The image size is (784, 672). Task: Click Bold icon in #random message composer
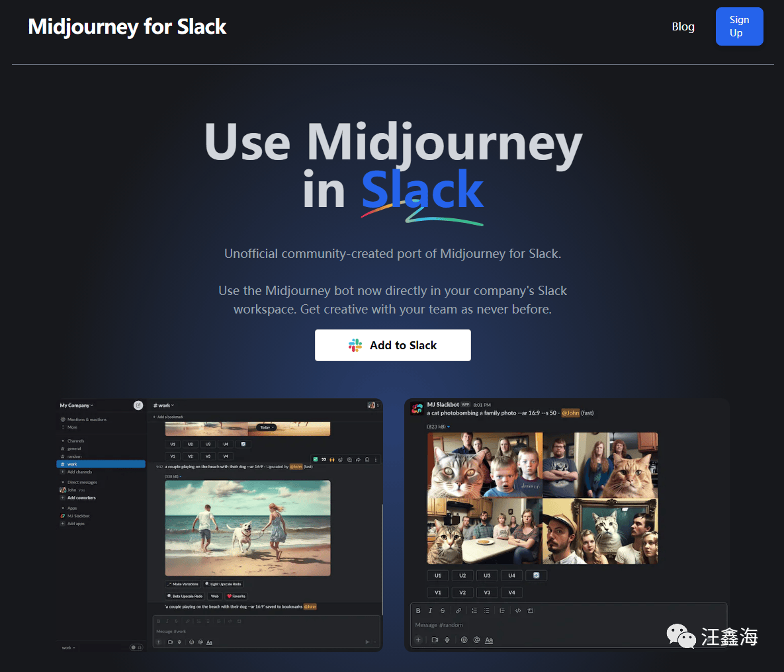[418, 610]
